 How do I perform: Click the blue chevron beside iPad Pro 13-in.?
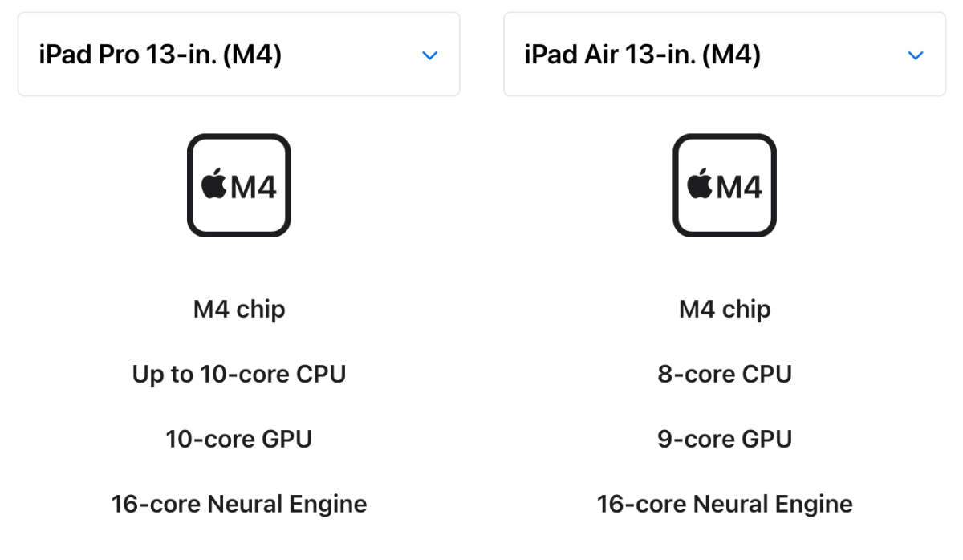(430, 55)
